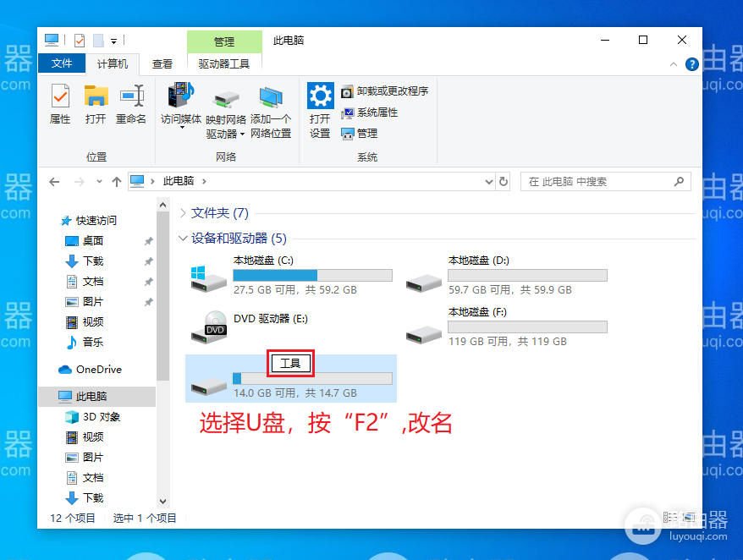
Task: Click the D: drive capacity bar
Action: click(527, 275)
